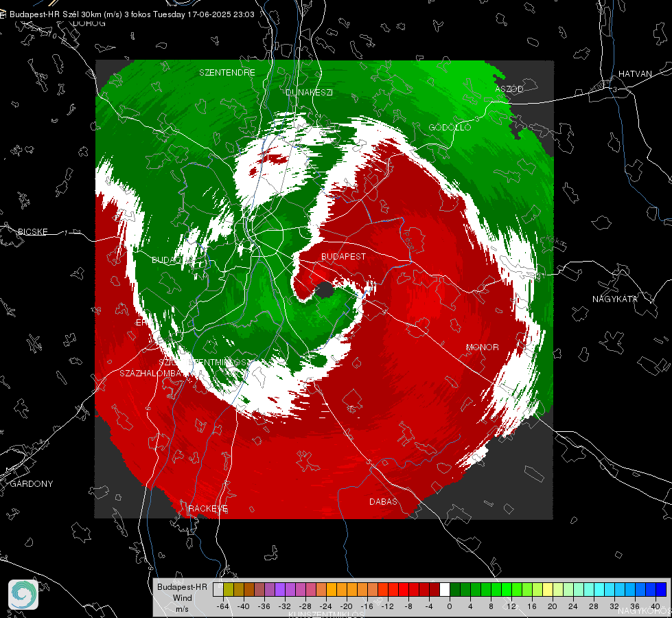Click the radar site dark circle marker
The width and height of the screenshot is (672, 618).
coord(325,290)
